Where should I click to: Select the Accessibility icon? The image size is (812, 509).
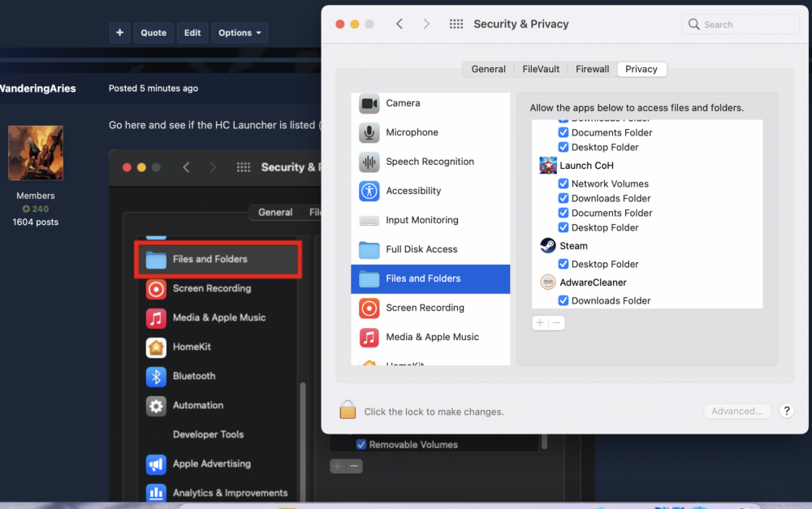pos(369,192)
